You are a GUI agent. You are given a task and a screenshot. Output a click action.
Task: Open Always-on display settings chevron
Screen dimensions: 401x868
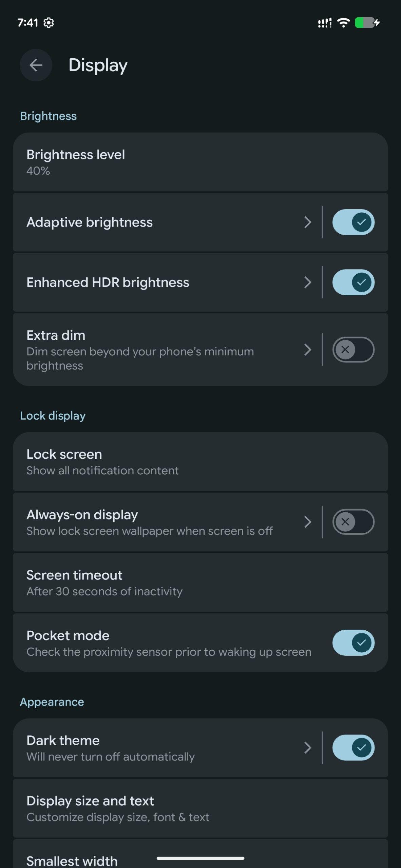(x=307, y=522)
